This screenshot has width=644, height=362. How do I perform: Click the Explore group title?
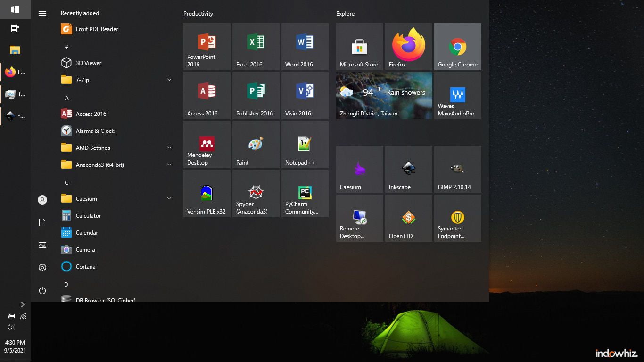[345, 14]
